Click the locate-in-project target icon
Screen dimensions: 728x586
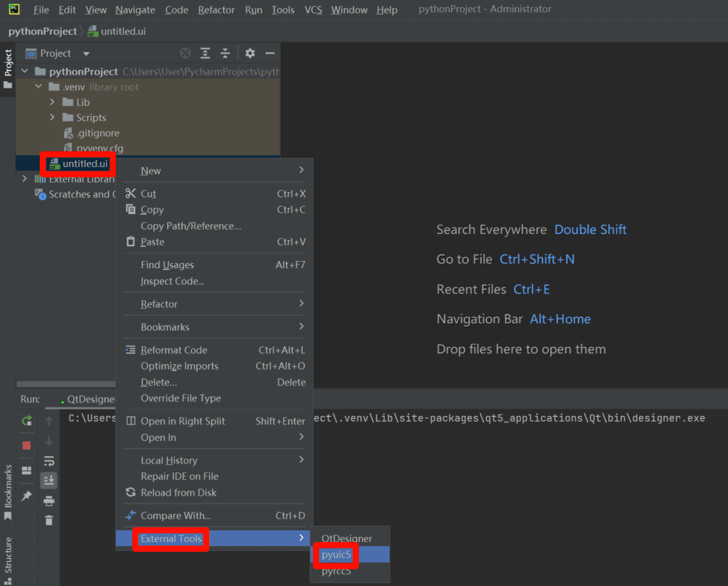coord(186,53)
